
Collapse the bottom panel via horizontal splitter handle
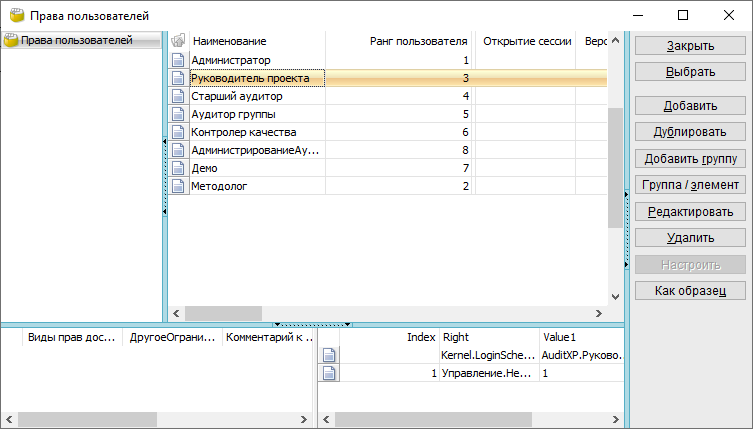[x=313, y=325]
